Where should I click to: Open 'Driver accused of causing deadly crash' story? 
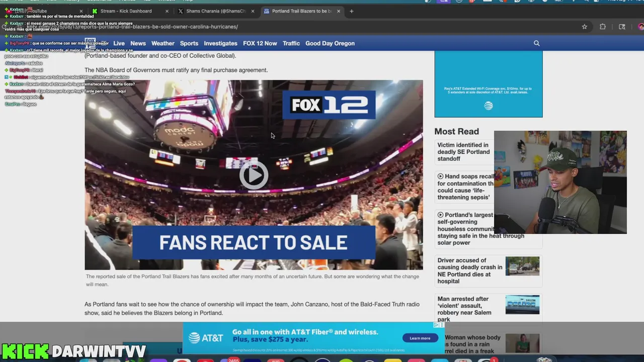point(470,271)
